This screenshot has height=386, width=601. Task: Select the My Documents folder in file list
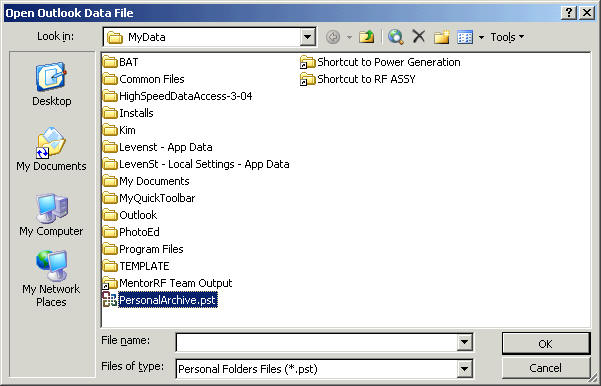146,181
